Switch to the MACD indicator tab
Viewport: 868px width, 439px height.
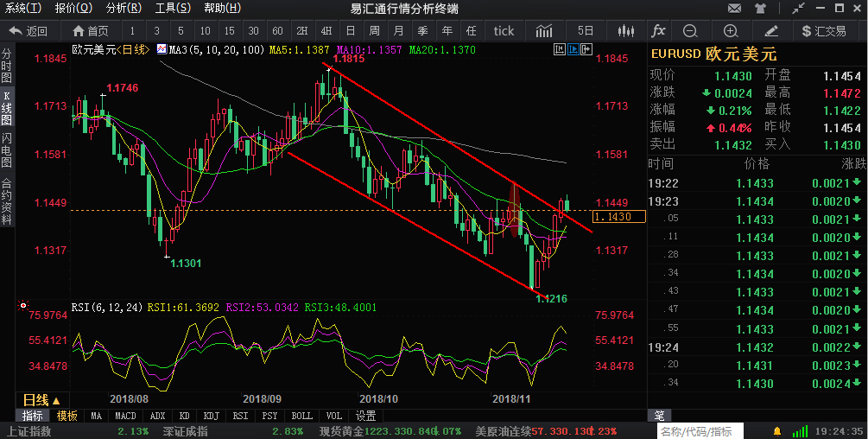125,416
